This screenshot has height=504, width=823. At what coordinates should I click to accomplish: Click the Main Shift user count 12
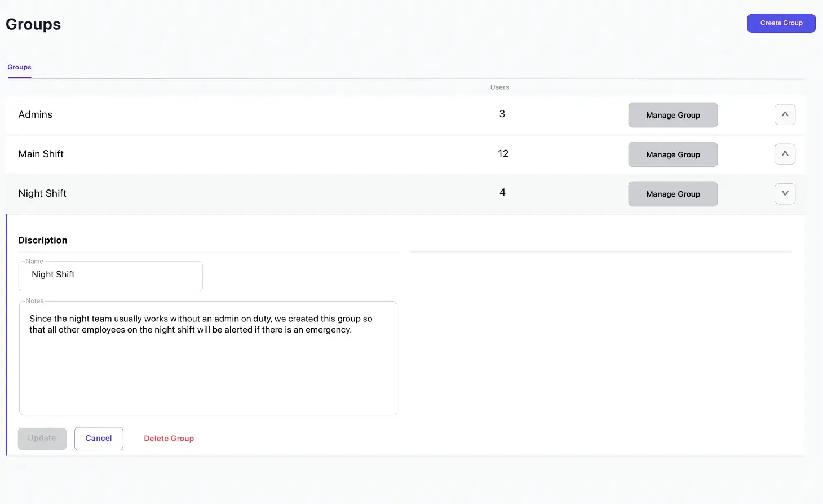(503, 154)
